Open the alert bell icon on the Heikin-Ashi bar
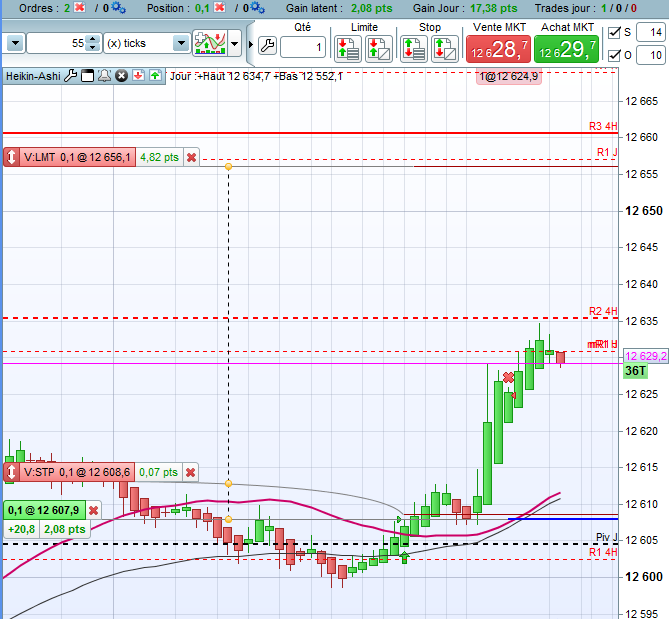Screen dimensions: 669x619 (105, 76)
